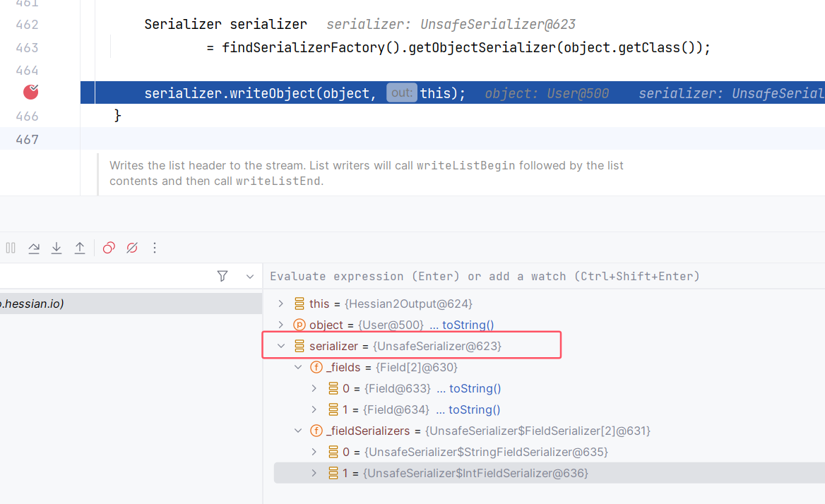Collapse the _fieldSerializers array node

pos(298,431)
